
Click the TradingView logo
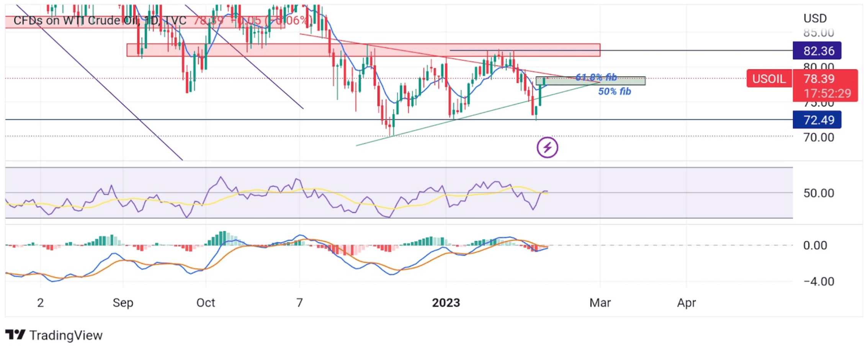pos(15,335)
